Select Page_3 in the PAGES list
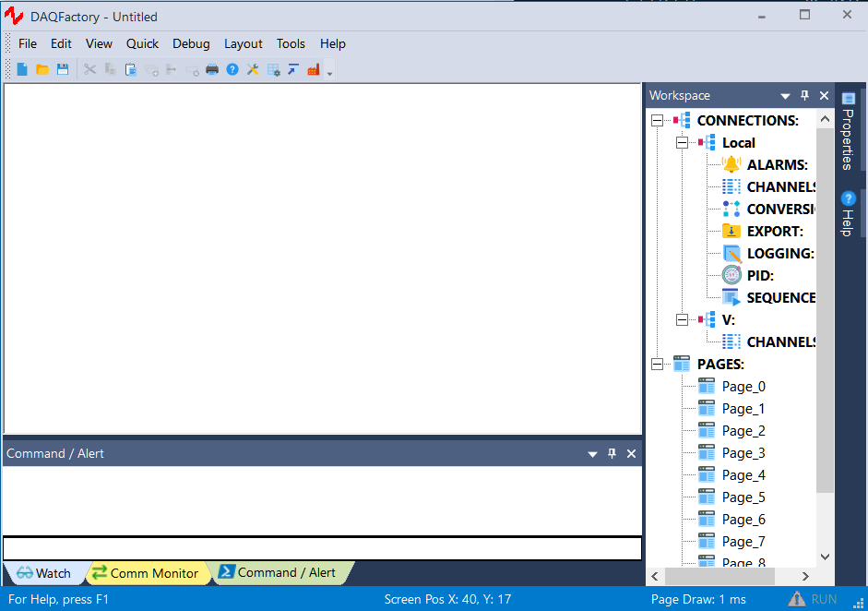This screenshot has width=868, height=611. tap(743, 452)
